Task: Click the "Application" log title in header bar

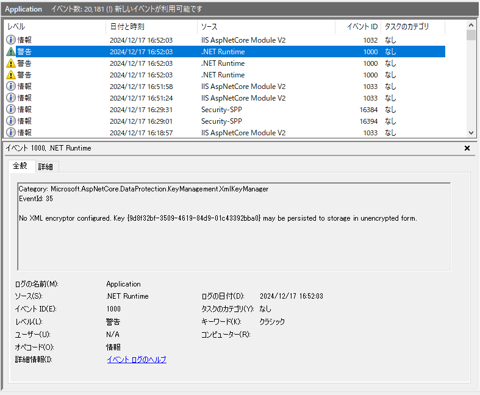Action: click(23, 9)
